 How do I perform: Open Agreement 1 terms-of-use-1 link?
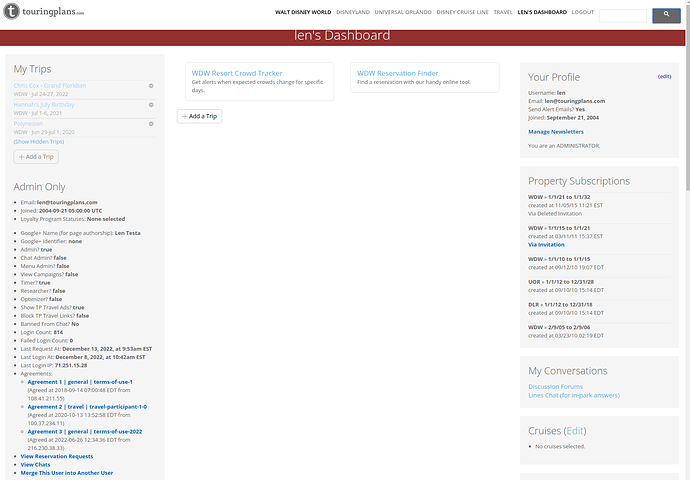pyautogui.click(x=80, y=382)
